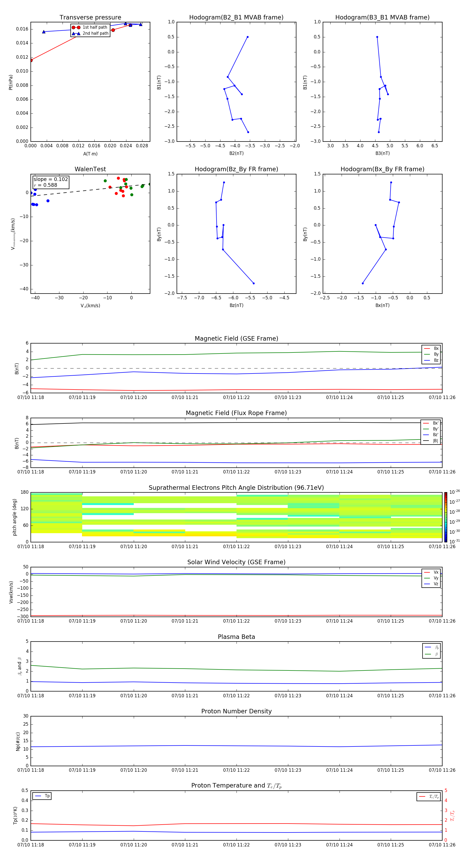Select the βp entry in Plasma Beta legend
This screenshot has width=473, height=868.
431,647
